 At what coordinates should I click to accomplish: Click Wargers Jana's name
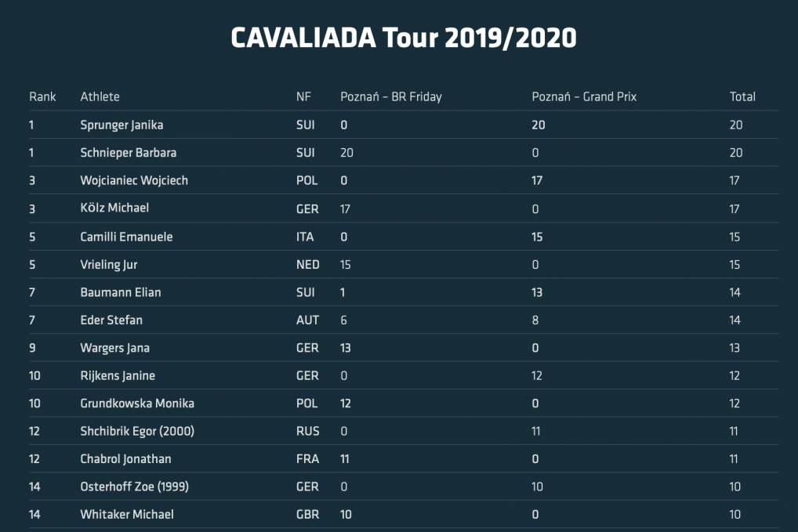click(115, 348)
